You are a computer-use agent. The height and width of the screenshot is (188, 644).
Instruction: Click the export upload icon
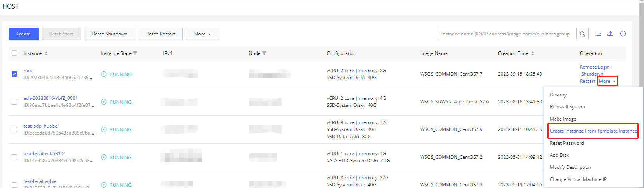coord(610,34)
